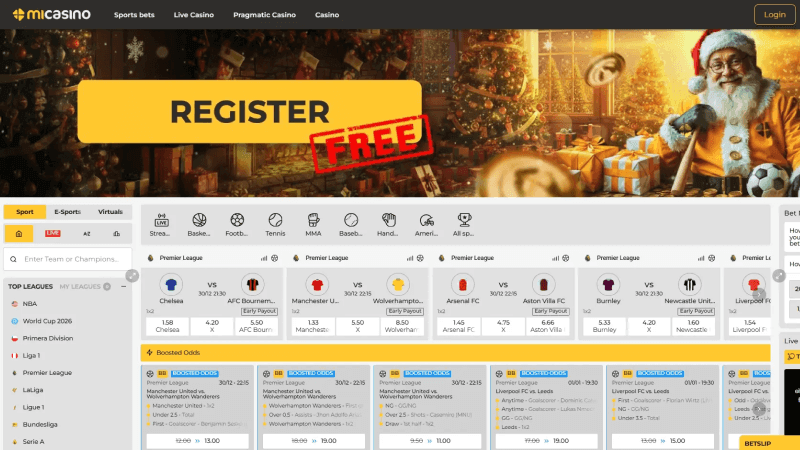Select the American football icon
This screenshot has width=800, height=450.
point(427,224)
